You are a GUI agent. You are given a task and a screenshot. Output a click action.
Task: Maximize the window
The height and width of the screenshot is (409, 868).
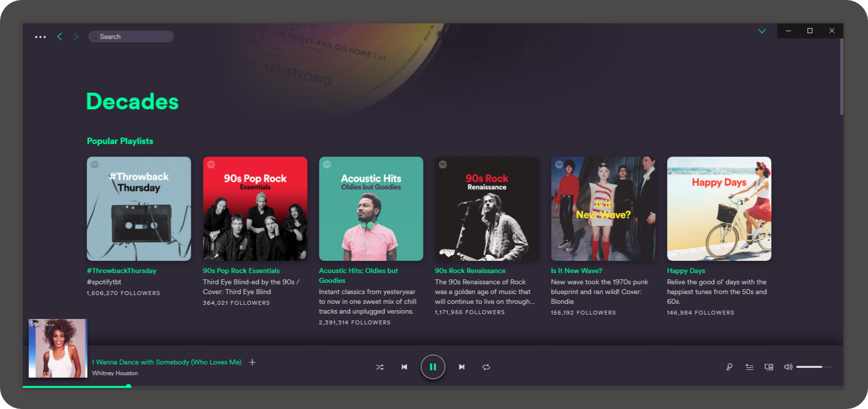pos(810,31)
